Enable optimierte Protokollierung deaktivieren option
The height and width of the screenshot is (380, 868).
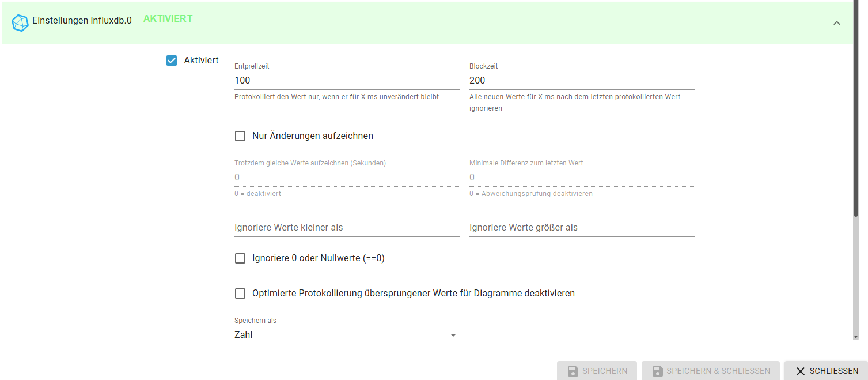240,293
